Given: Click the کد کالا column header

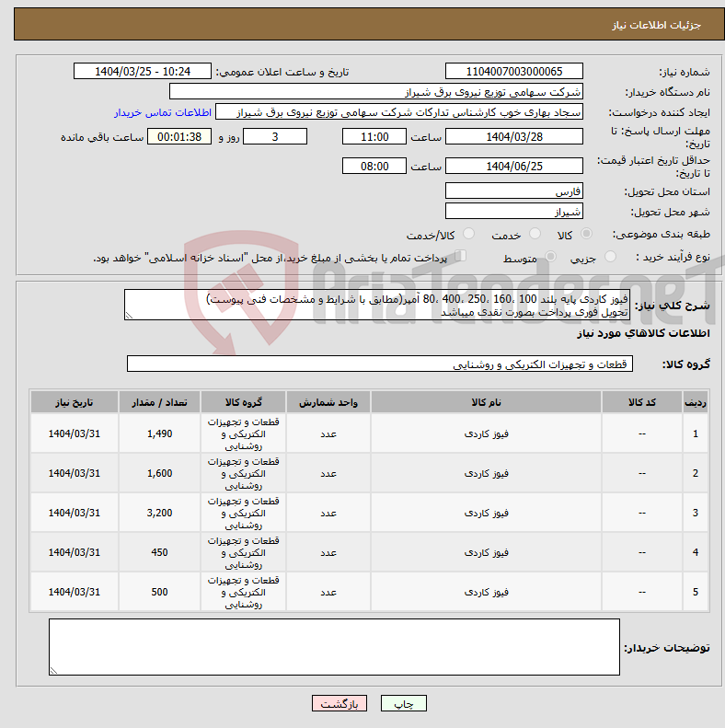Looking at the screenshot, I should tap(642, 402).
